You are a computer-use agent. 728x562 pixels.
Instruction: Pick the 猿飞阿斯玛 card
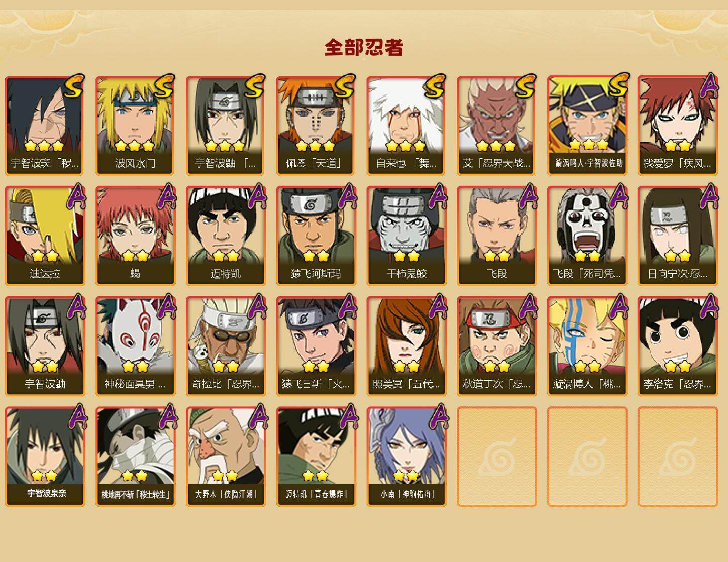(x=316, y=236)
